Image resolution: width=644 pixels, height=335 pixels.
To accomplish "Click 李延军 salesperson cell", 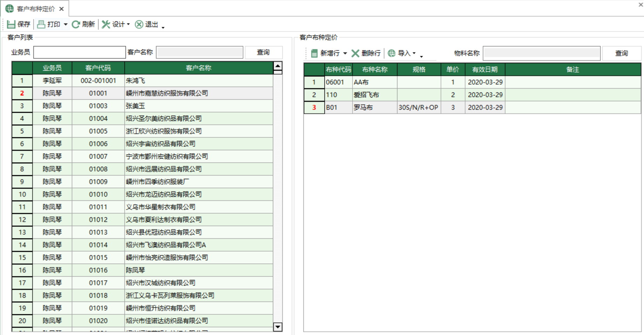I will pyautogui.click(x=52, y=81).
